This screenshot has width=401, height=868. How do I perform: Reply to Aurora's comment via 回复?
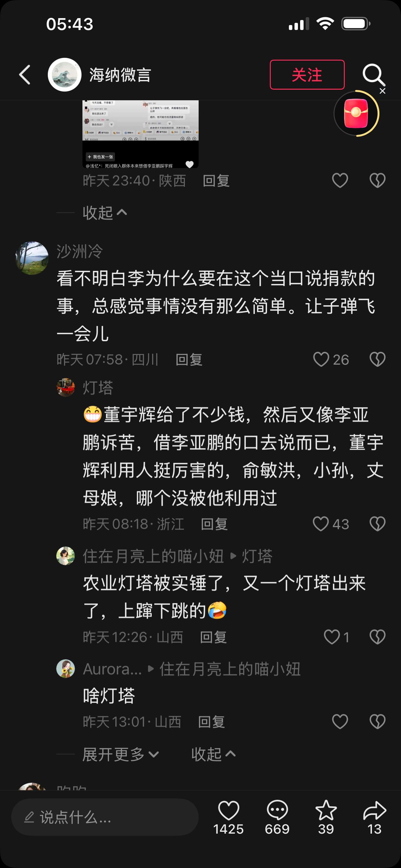[x=211, y=722]
